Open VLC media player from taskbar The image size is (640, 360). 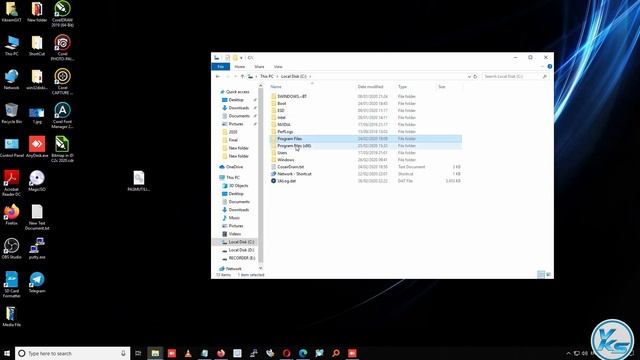pos(188,353)
